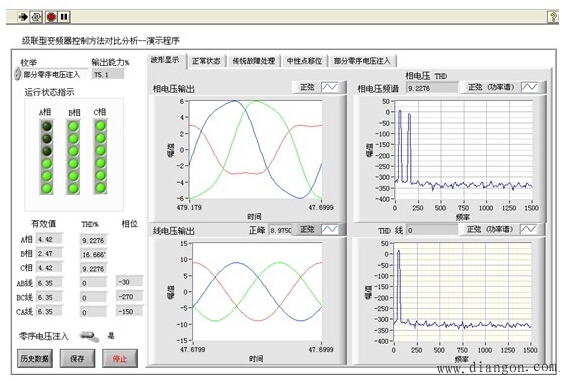Click the AB线 相位 field -30
562x381 pixels.
[x=129, y=282]
